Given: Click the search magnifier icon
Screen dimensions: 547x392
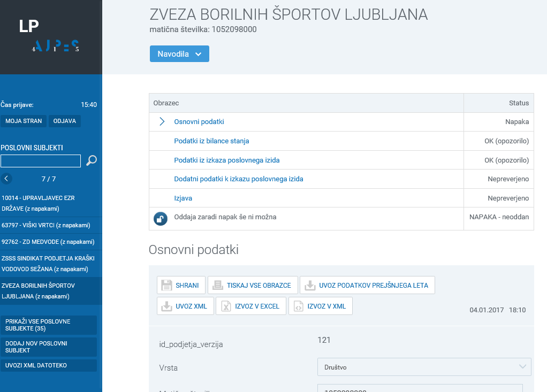Looking at the screenshot, I should tap(92, 160).
